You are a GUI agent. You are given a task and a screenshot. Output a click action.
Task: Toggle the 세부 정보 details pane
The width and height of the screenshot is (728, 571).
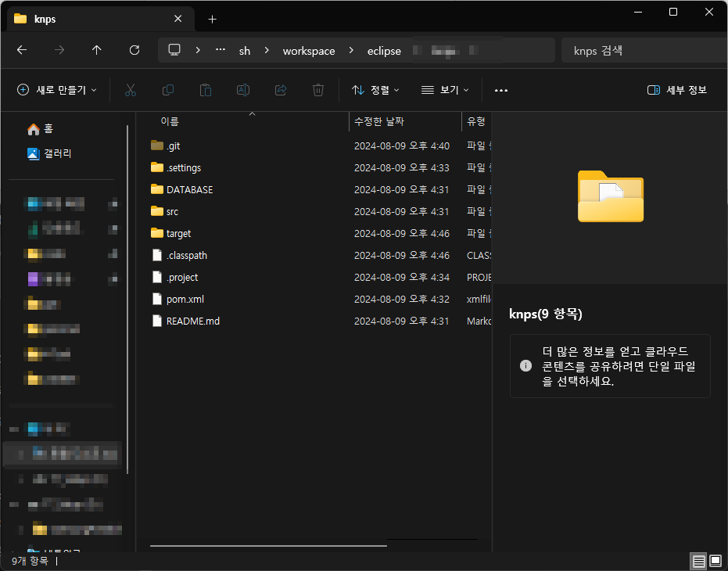point(677,90)
